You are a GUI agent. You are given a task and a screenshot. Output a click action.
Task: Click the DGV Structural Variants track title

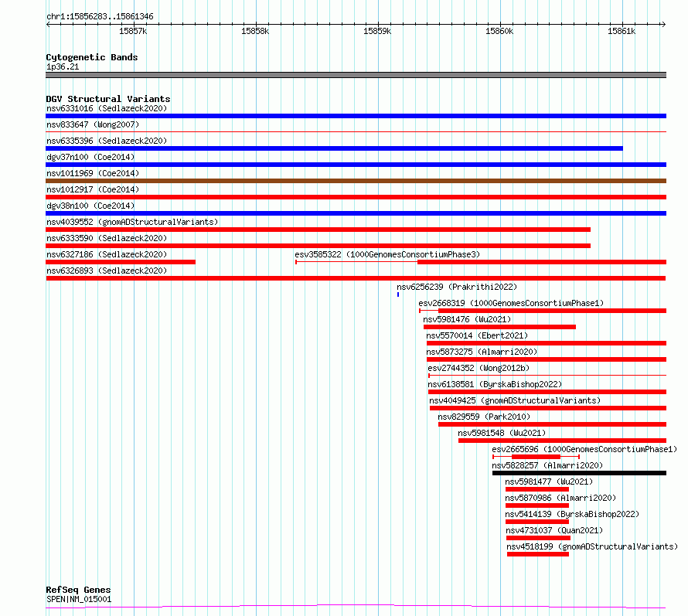coord(108,99)
